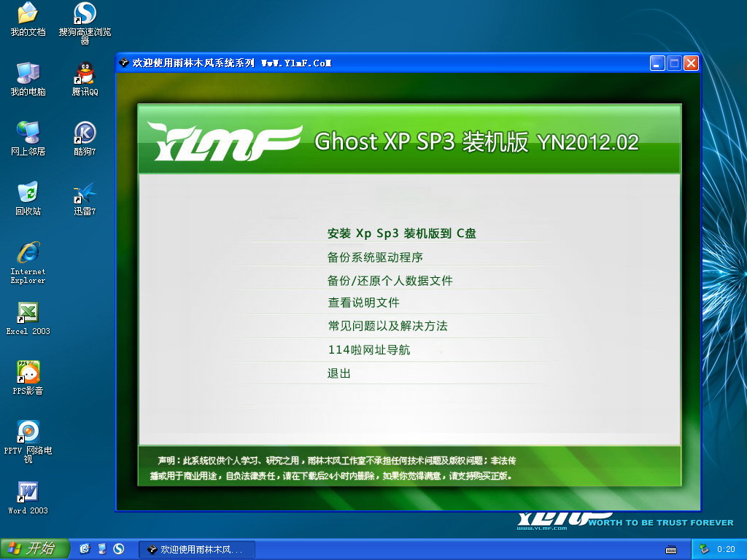The height and width of the screenshot is (560, 747).
Task: Open 查看说明文件 entry
Action: click(x=363, y=303)
